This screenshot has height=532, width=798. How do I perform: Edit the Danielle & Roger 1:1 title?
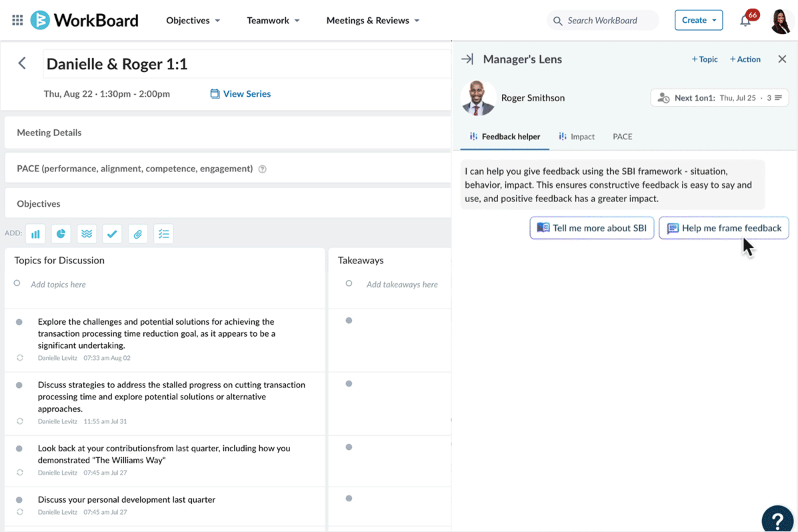pos(247,64)
